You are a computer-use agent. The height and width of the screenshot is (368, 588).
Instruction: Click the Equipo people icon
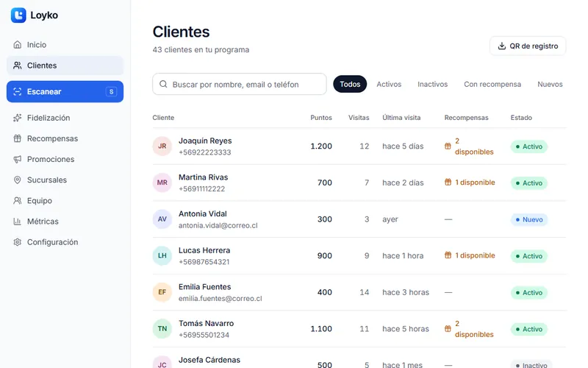click(17, 200)
